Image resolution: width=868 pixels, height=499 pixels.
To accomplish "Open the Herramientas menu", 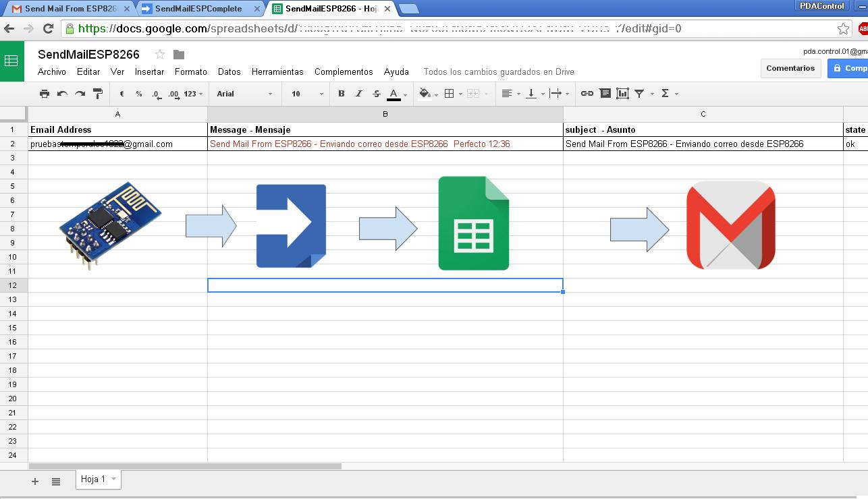I will (277, 71).
